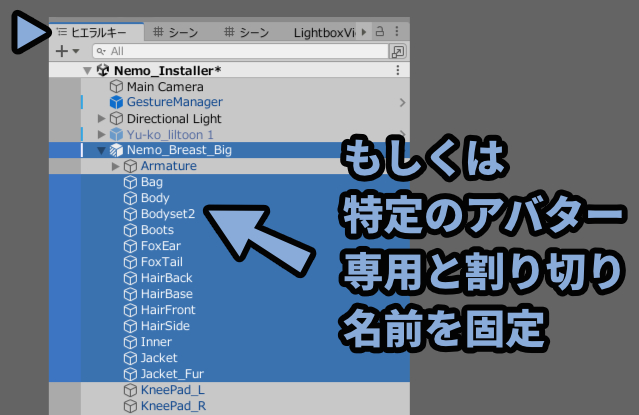The image size is (639, 415).
Task: Open the LightboxVi tab
Action: tap(324, 33)
